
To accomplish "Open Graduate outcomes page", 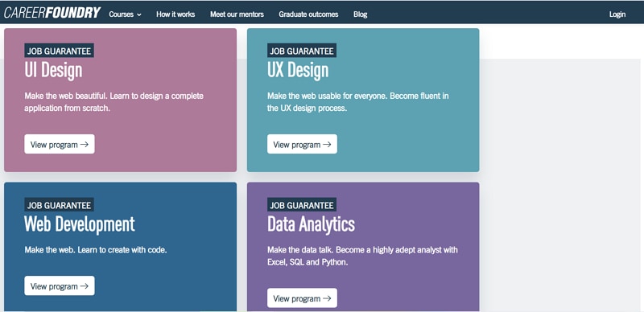I will point(308,14).
